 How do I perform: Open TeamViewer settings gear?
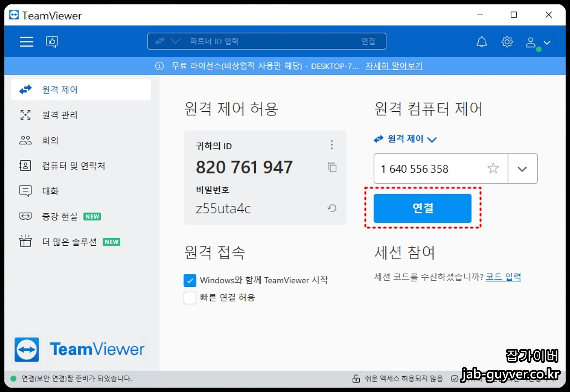pyautogui.click(x=507, y=42)
